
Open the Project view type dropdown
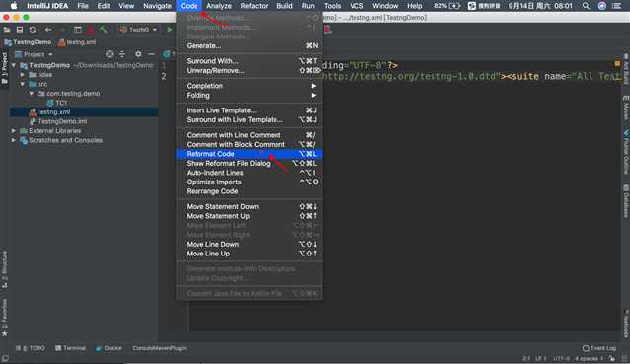34,54
